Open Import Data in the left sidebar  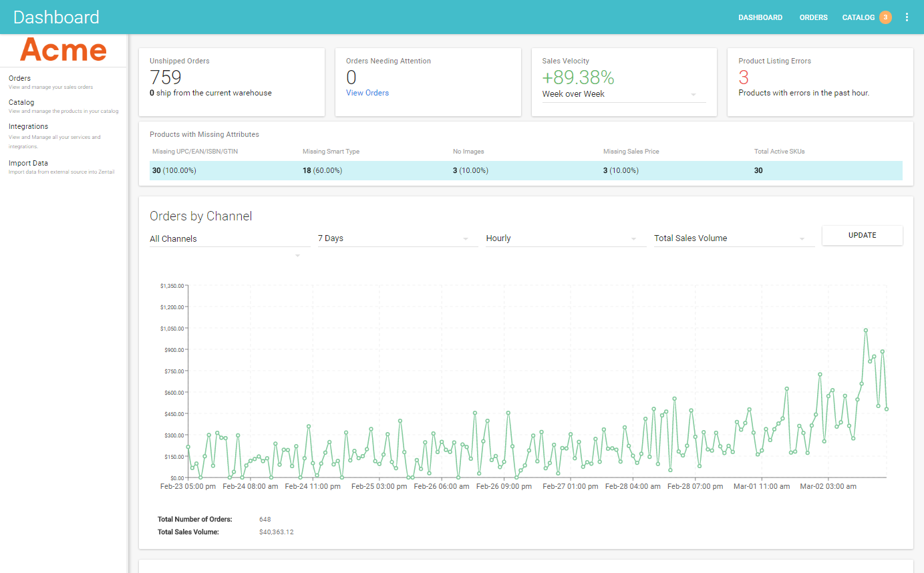pos(28,163)
